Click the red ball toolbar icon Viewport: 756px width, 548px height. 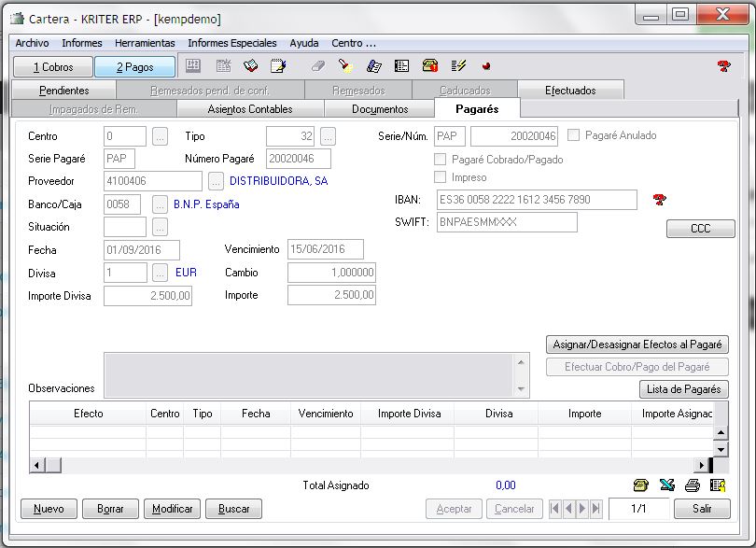point(486,66)
